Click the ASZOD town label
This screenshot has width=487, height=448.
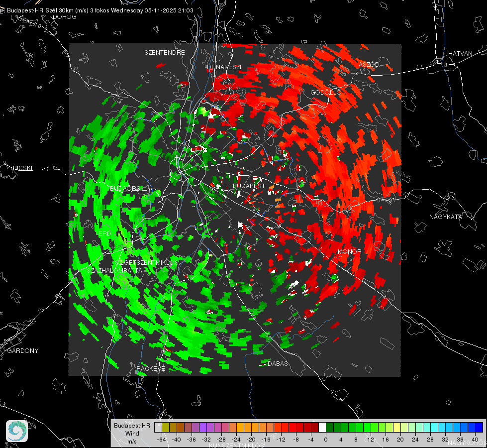[x=369, y=64]
